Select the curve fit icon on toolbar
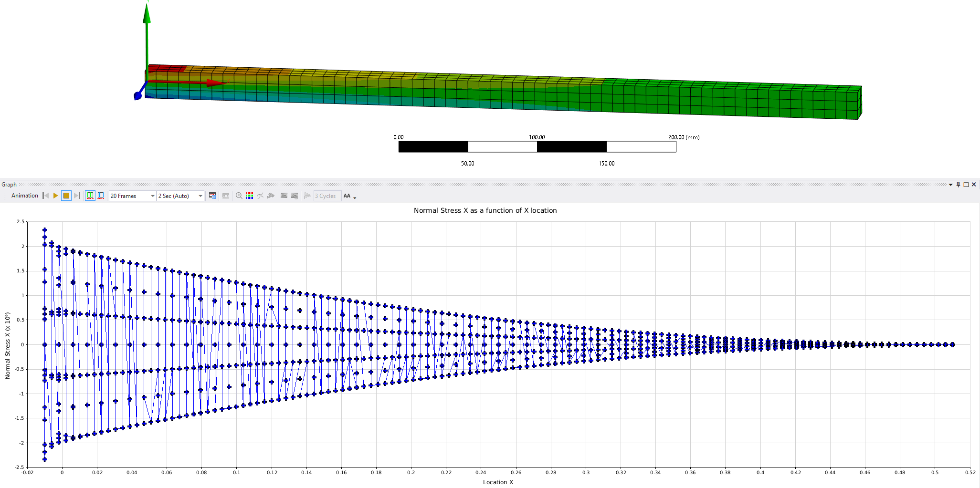 click(260, 196)
